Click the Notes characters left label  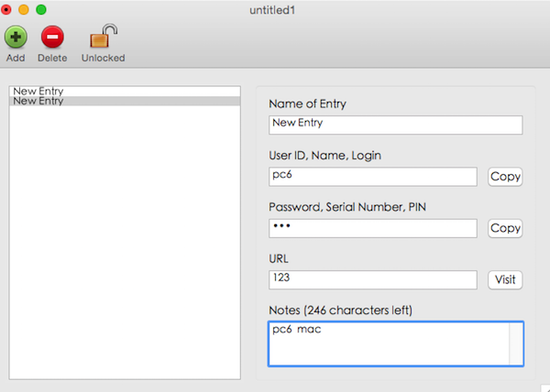[340, 310]
